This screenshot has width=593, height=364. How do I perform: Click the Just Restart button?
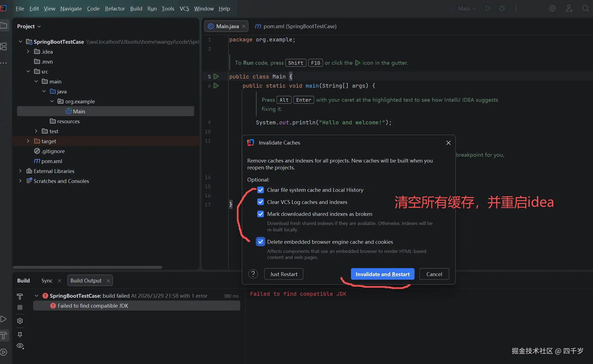coord(284,274)
